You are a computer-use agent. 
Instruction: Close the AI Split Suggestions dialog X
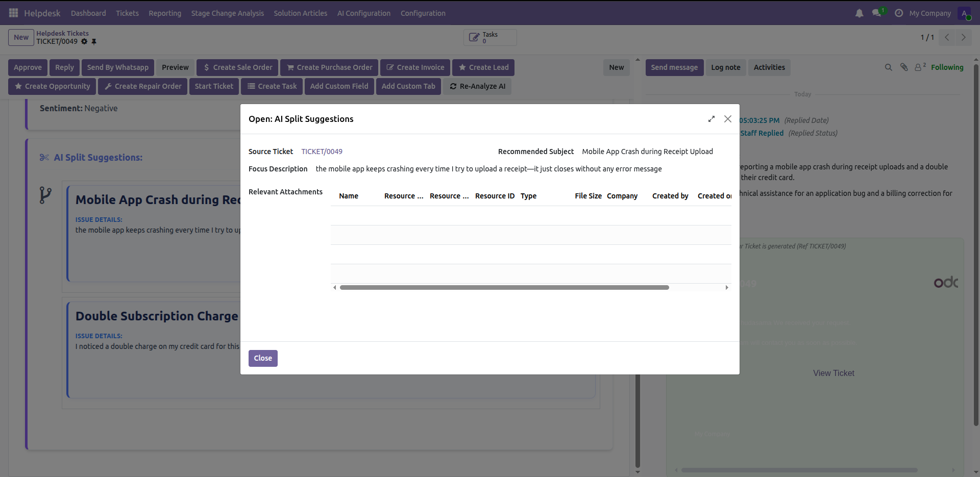coord(728,119)
